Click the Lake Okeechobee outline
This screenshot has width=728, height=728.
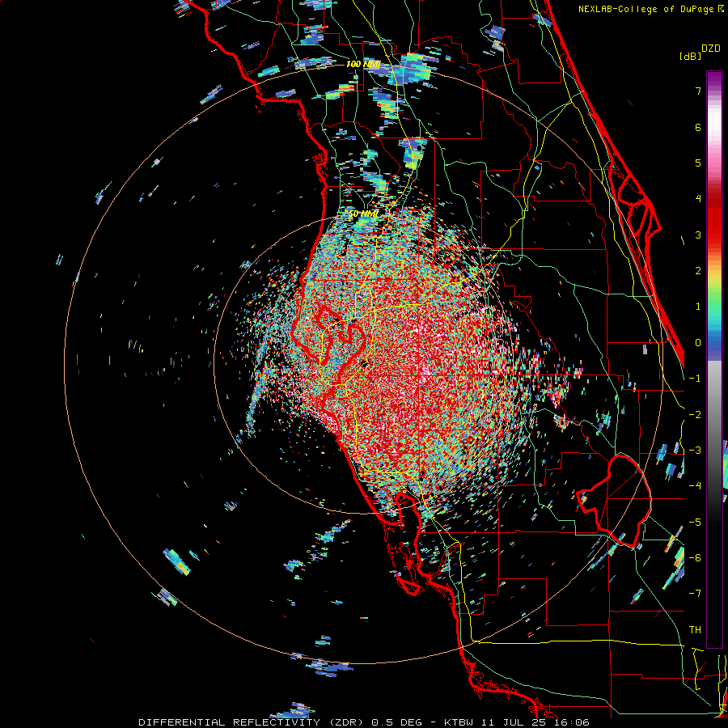[614, 502]
